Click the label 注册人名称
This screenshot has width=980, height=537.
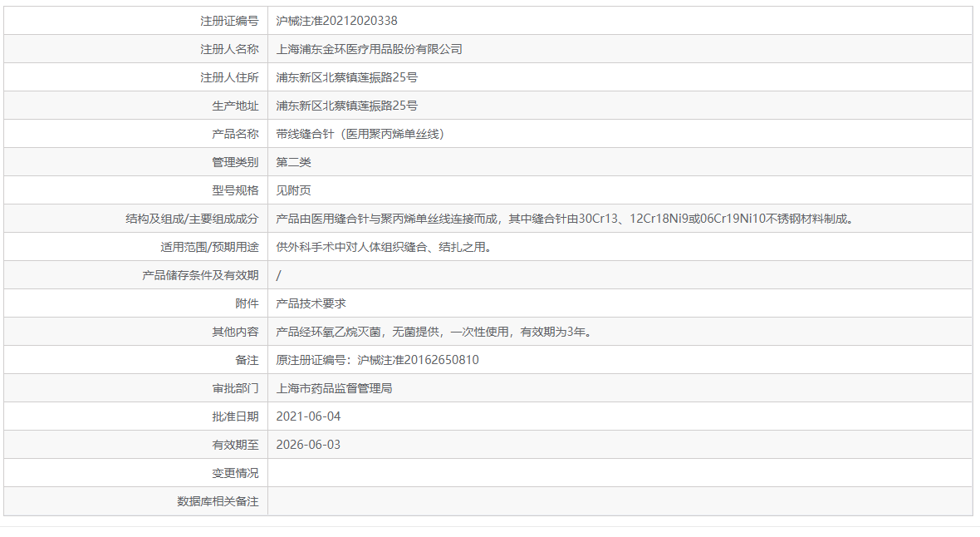click(228, 49)
